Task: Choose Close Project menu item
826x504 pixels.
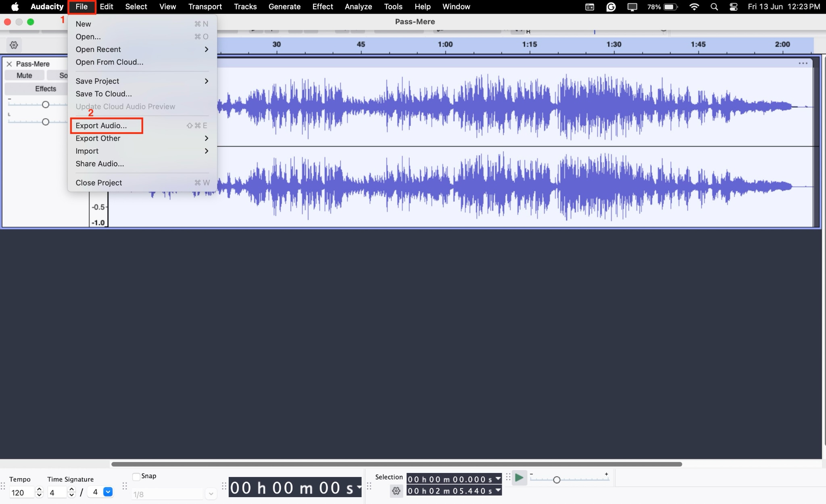Action: coord(142,183)
